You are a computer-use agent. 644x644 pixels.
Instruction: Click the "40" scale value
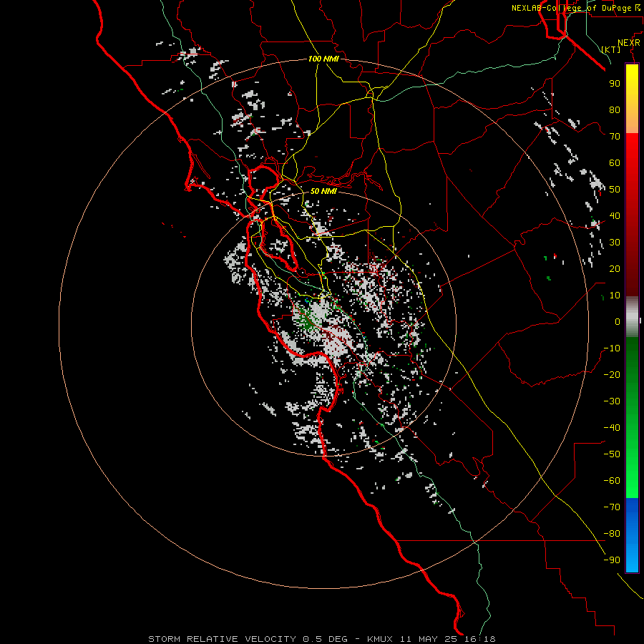[615, 215]
